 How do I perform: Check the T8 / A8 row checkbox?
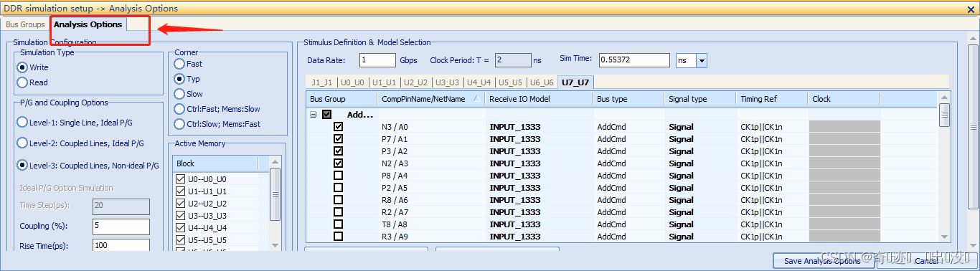pos(338,224)
